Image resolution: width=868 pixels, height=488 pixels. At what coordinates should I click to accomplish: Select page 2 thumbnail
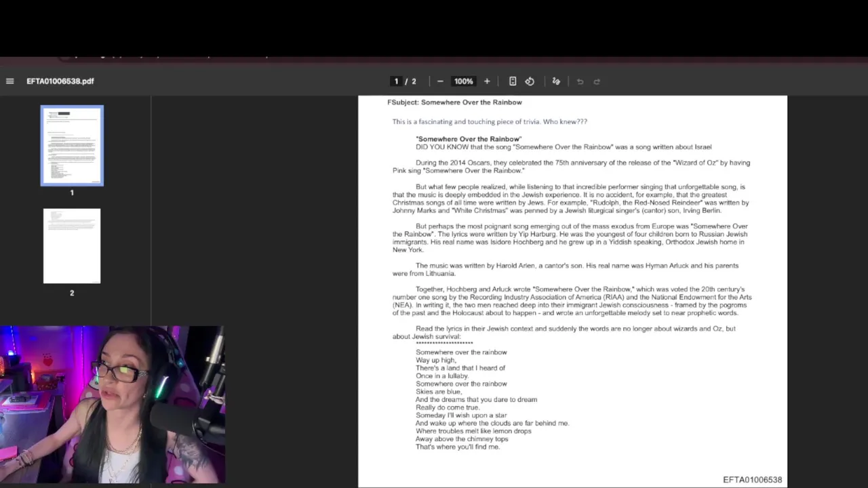click(x=72, y=246)
